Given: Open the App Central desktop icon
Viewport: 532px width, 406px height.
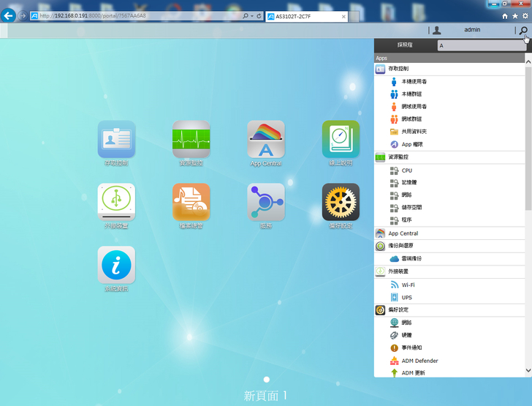Looking at the screenshot, I should (x=266, y=140).
